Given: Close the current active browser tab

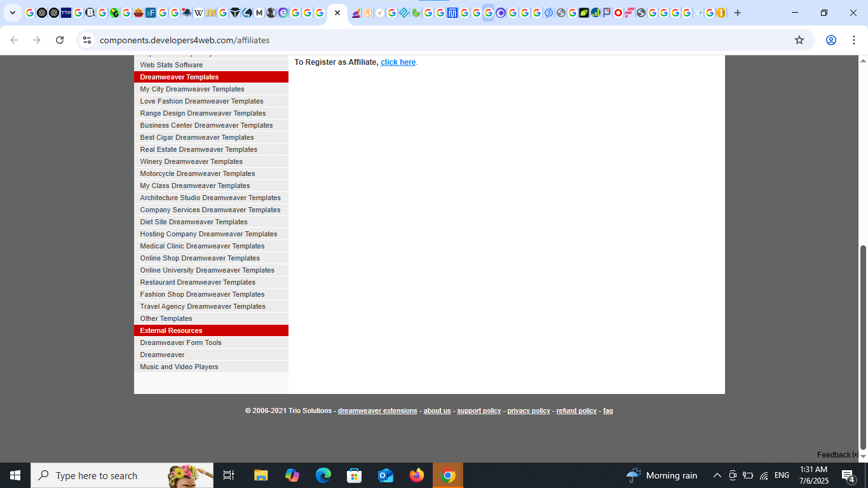Looking at the screenshot, I should 337,13.
